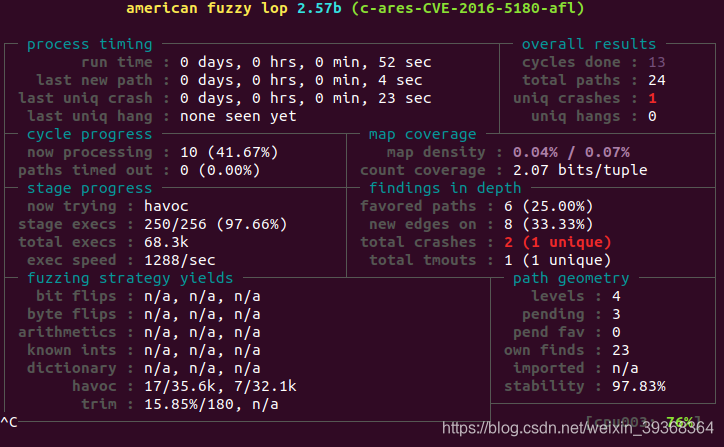Click the levels value '4'
This screenshot has height=447, width=724.
pos(616,296)
